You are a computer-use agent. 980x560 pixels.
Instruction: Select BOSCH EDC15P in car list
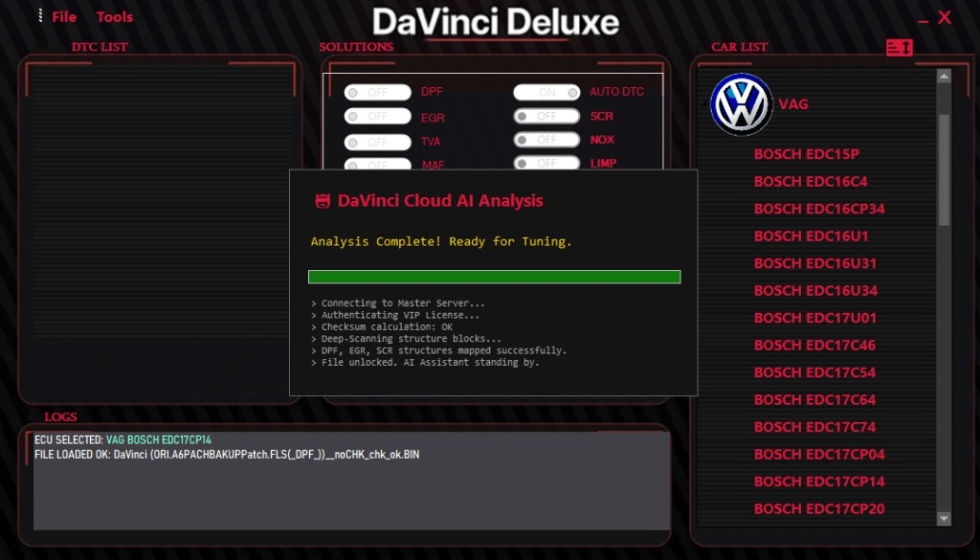pos(806,154)
